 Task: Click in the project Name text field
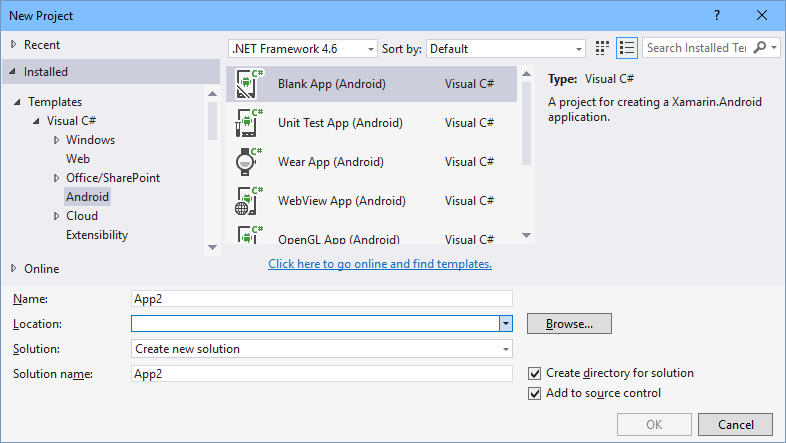[321, 298]
